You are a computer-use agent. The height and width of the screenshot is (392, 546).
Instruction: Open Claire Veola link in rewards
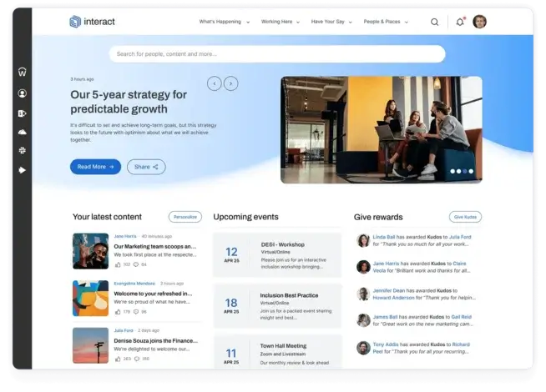[x=419, y=267]
